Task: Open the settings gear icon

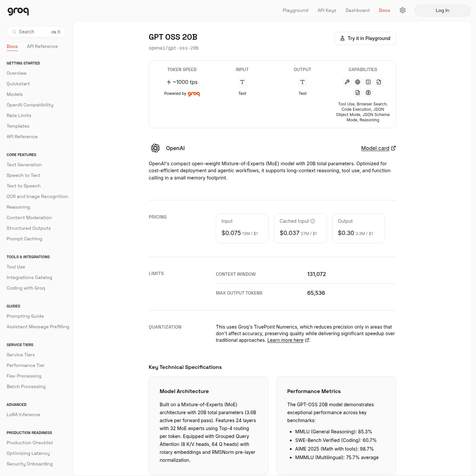Action: [x=403, y=10]
